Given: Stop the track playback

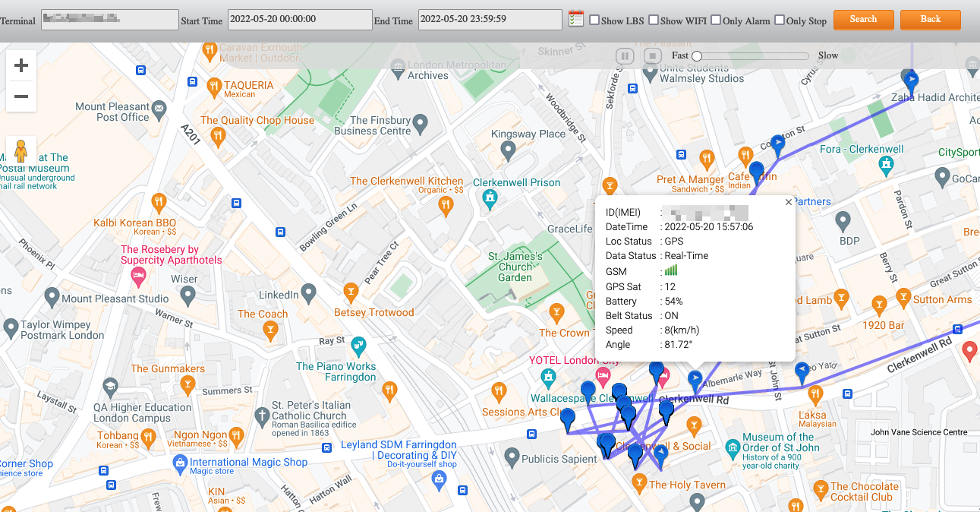Looking at the screenshot, I should 652,55.
